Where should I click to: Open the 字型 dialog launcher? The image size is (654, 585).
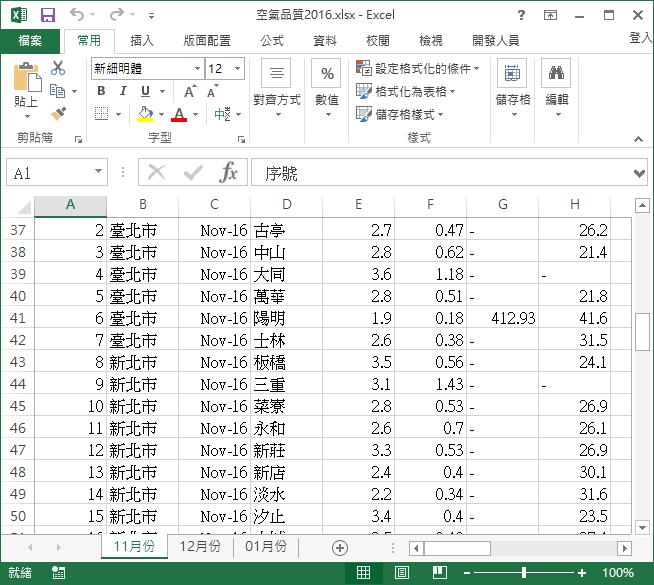tap(241, 140)
